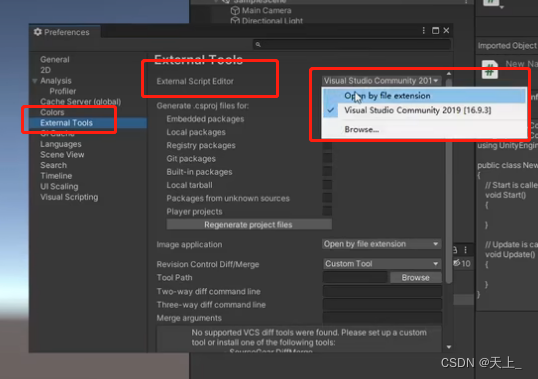Select General preferences category
This screenshot has height=379, width=538.
[55, 59]
